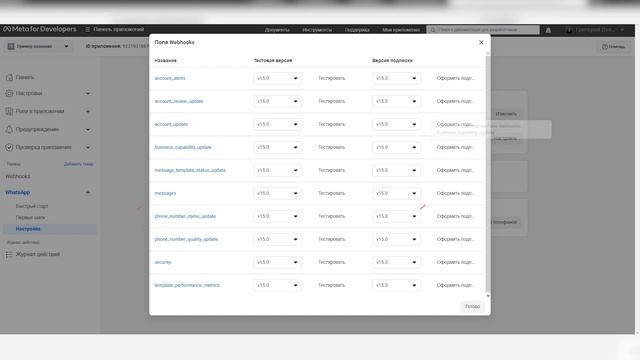The height and width of the screenshot is (360, 640).
Task: Click the Журнал действий list icon
Action: point(9,254)
